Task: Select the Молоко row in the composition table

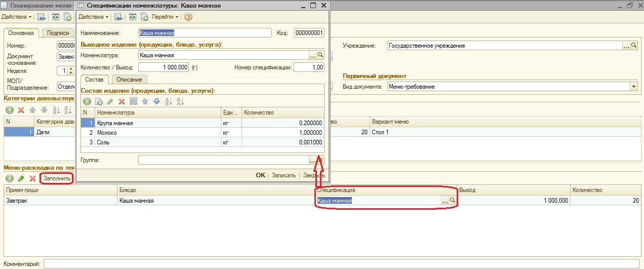Action: point(158,133)
